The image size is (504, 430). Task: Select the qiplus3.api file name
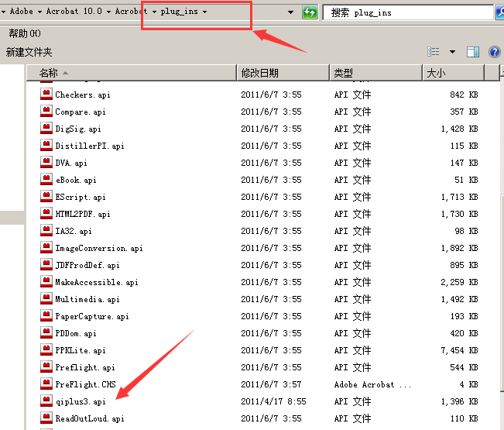81,401
